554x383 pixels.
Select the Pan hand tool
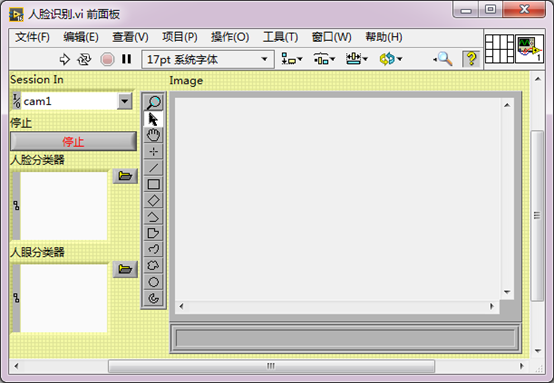coord(153,135)
